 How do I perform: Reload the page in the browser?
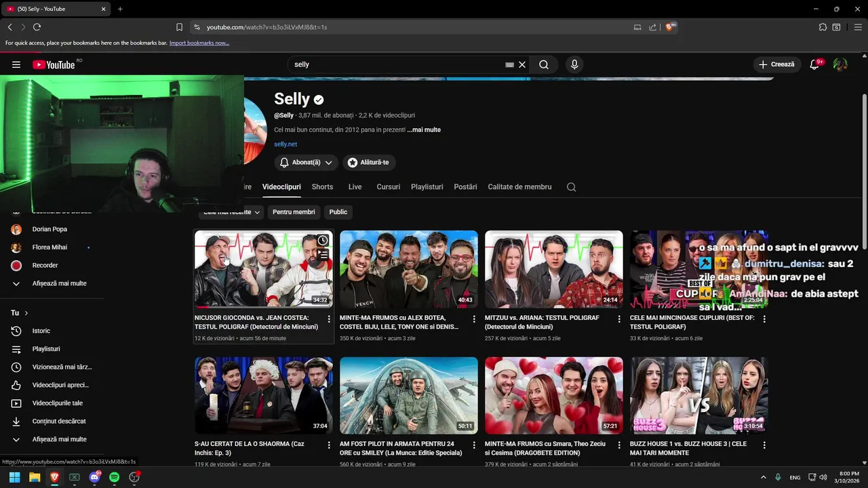[37, 27]
